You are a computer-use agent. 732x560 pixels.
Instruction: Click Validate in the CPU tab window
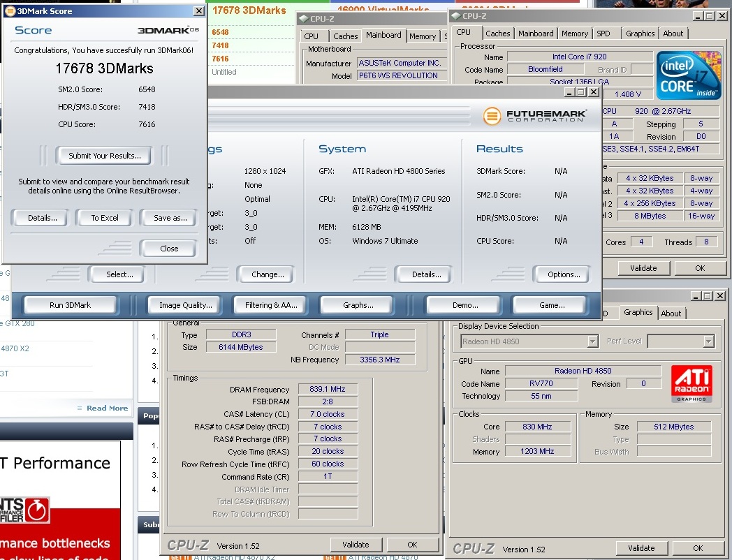click(643, 268)
